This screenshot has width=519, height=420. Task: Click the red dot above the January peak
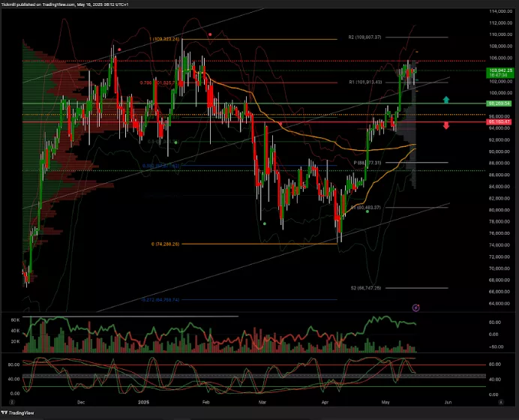(210, 34)
